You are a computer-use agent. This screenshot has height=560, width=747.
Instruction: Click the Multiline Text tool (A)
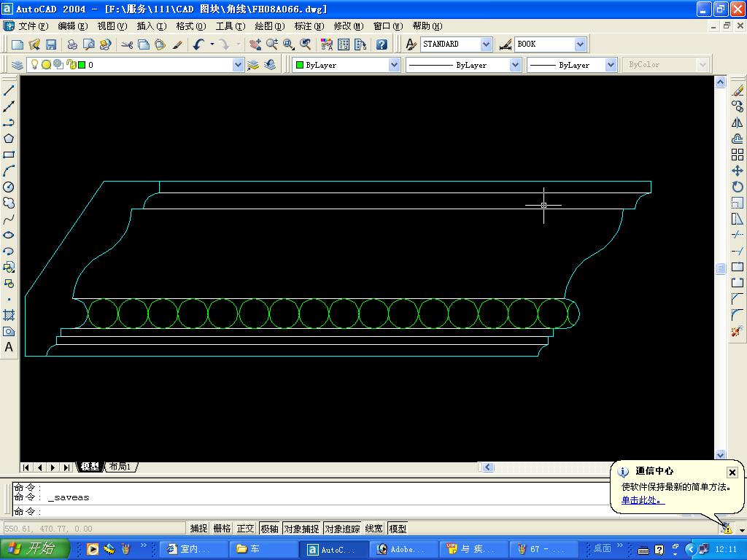point(9,347)
